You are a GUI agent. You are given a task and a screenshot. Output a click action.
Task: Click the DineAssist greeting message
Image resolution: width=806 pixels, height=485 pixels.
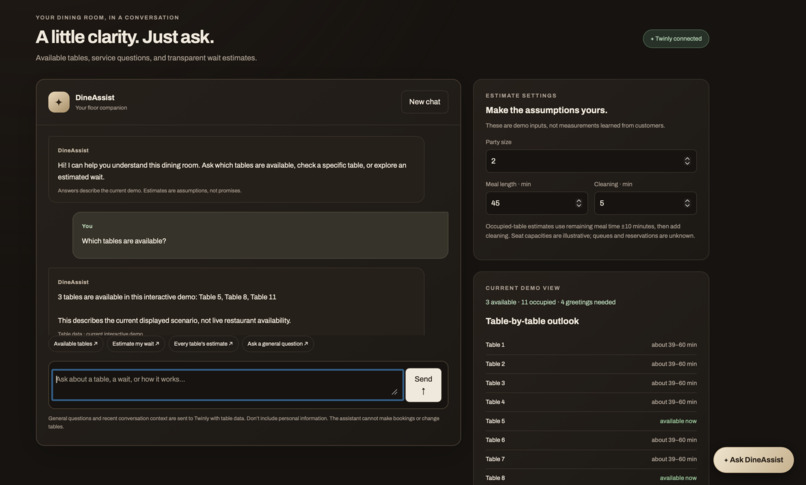coord(236,170)
